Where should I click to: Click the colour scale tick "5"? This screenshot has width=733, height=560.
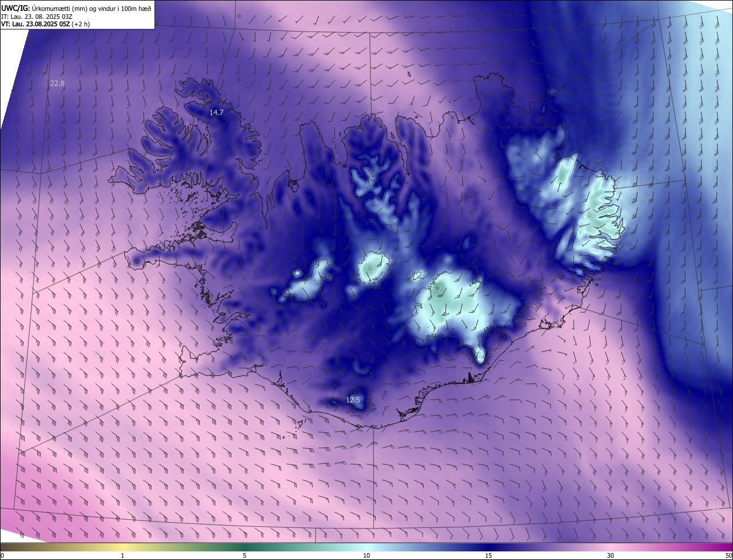pyautogui.click(x=245, y=555)
